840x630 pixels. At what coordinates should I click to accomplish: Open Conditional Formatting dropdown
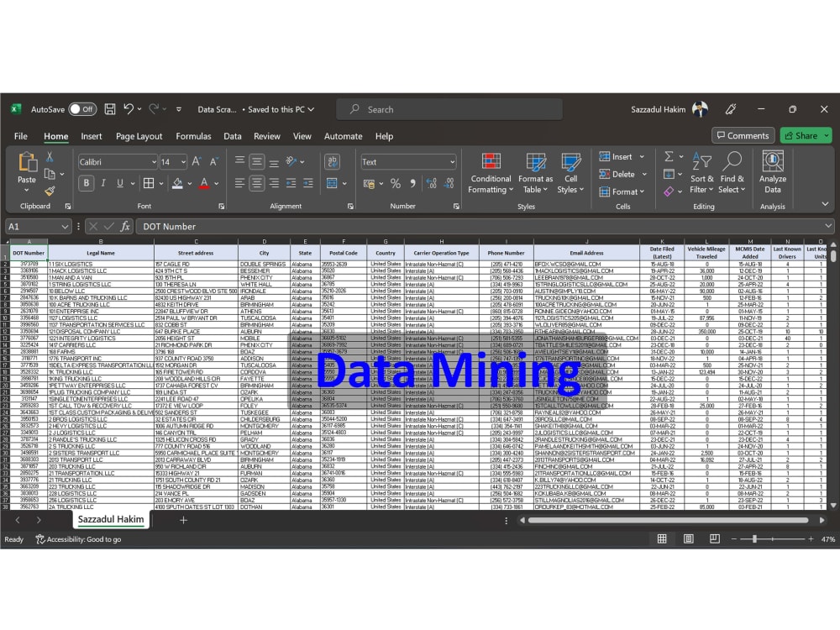[x=491, y=172]
